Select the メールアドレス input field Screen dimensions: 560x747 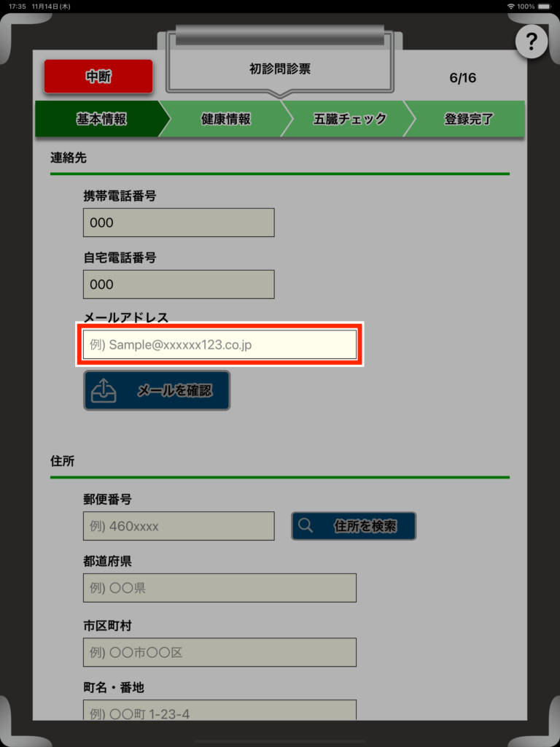[219, 344]
